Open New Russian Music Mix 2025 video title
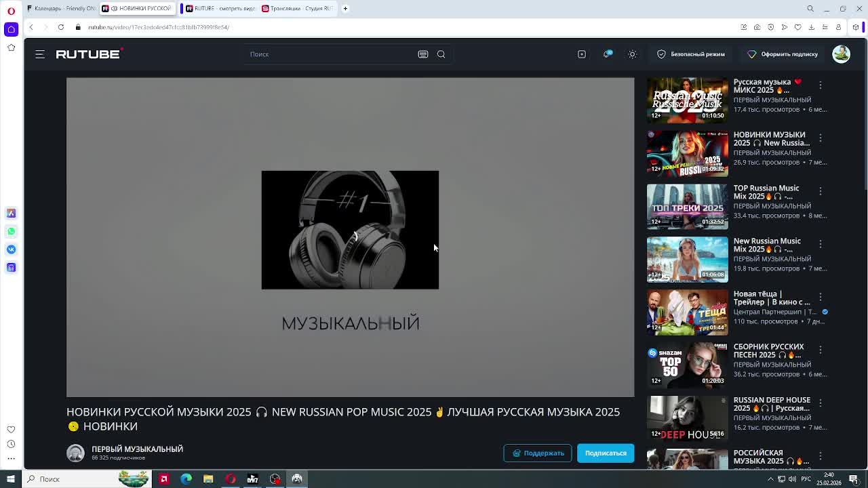The height and width of the screenshot is (488, 868). [x=767, y=245]
